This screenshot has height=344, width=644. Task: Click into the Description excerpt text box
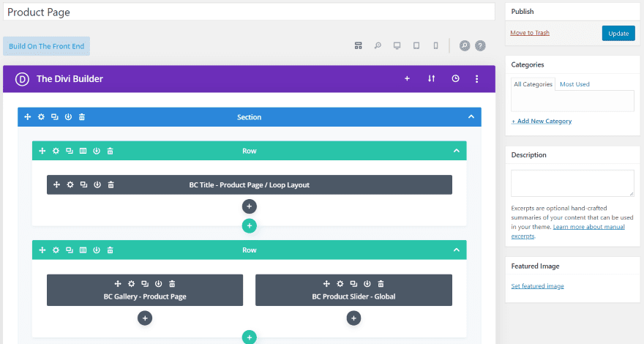click(572, 183)
